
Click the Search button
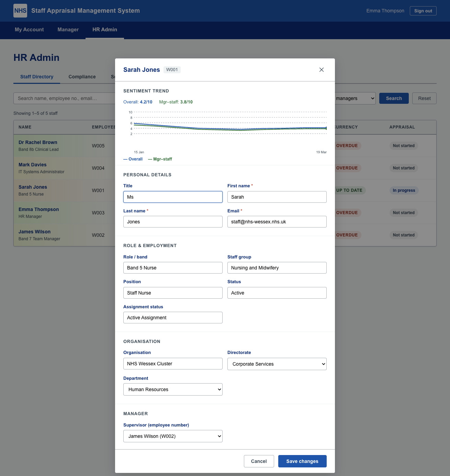click(x=394, y=98)
